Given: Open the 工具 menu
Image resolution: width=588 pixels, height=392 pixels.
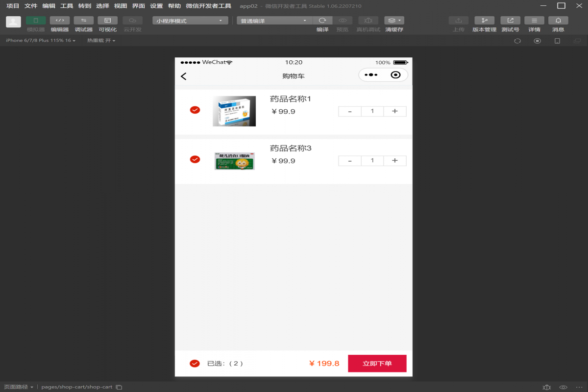Looking at the screenshot, I should (67, 6).
